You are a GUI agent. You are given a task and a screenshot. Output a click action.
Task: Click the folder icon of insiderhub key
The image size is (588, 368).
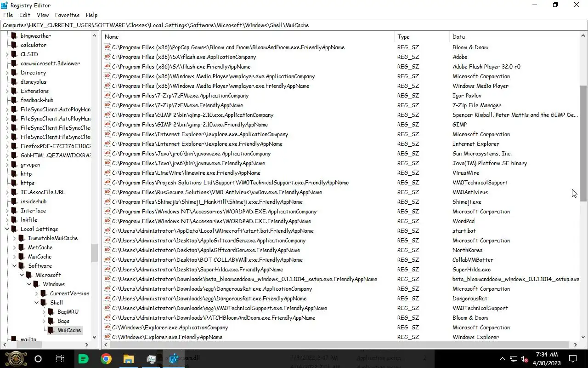point(14,201)
